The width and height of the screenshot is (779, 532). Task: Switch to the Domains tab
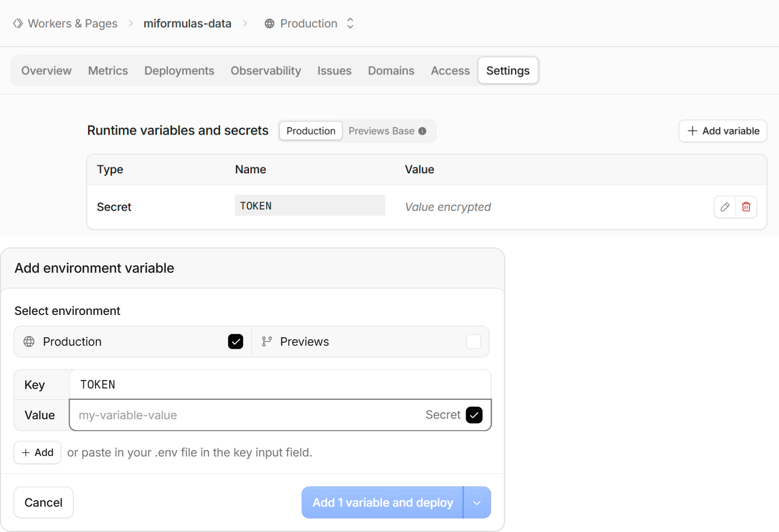pos(391,71)
